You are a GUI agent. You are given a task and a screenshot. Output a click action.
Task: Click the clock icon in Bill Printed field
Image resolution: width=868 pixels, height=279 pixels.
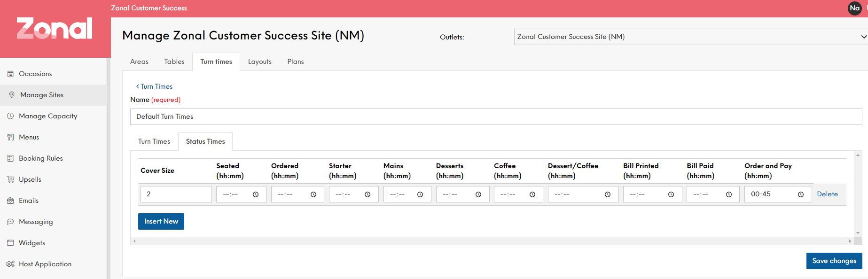click(x=671, y=194)
